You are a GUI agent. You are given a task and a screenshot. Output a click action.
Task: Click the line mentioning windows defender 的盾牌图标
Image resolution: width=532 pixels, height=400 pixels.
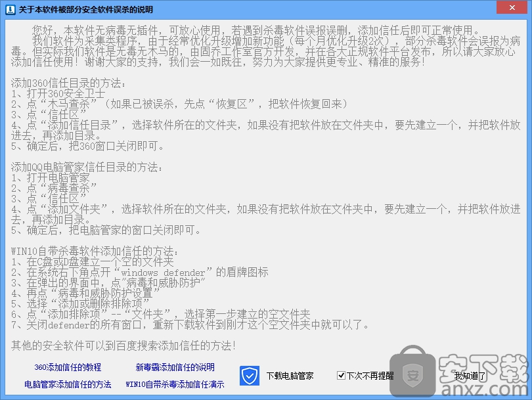(x=139, y=272)
